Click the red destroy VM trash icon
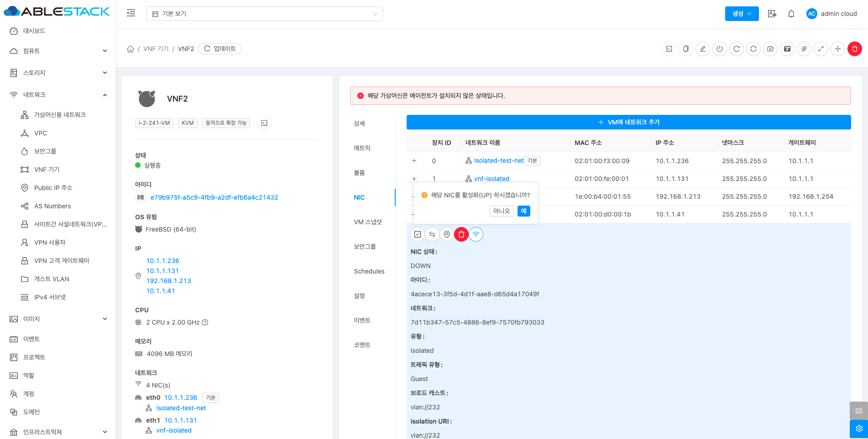The image size is (868, 439). [x=854, y=49]
